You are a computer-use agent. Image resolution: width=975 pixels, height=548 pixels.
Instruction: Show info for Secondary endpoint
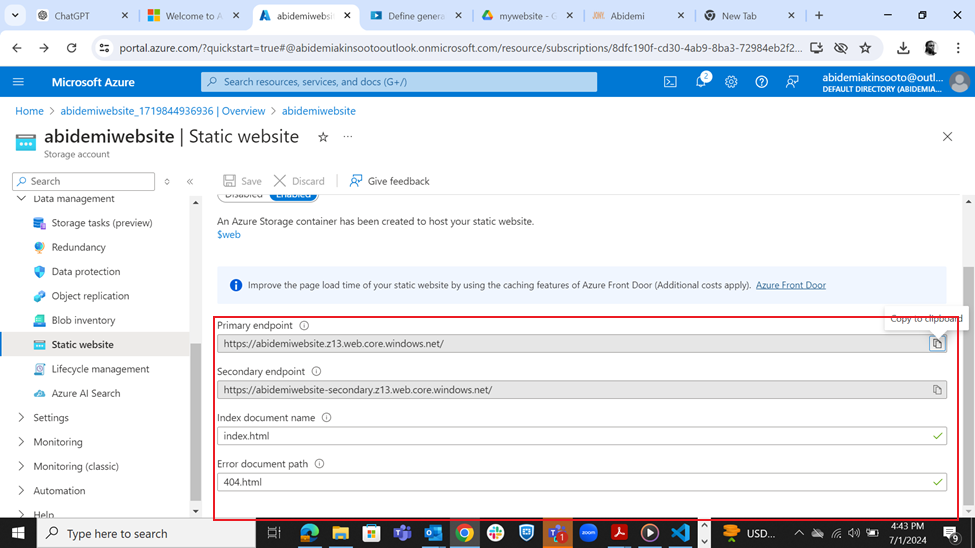point(317,371)
